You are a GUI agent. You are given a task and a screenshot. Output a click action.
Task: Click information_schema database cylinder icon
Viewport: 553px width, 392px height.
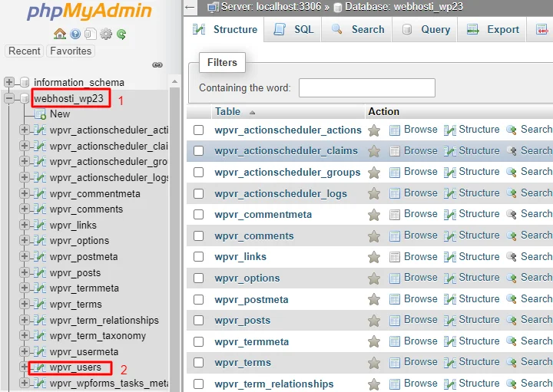tap(25, 82)
